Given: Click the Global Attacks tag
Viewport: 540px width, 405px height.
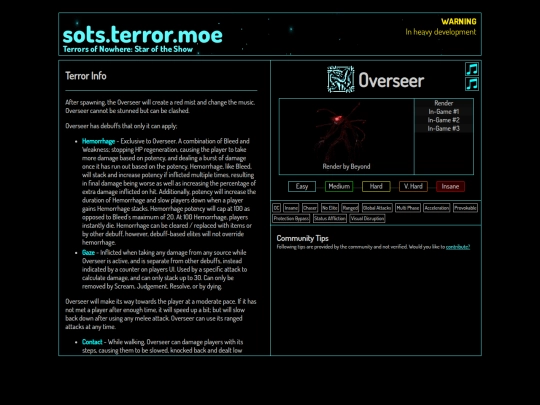Looking at the screenshot, I should [377, 208].
